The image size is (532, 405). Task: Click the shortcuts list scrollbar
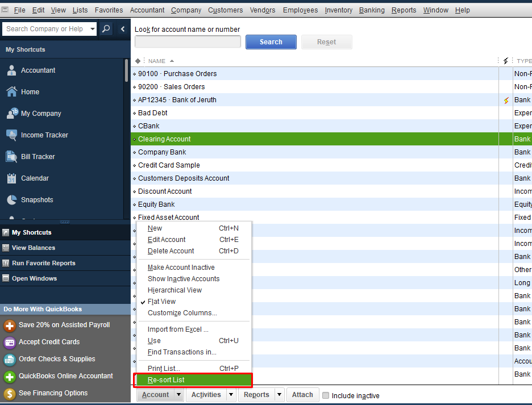[x=126, y=70]
